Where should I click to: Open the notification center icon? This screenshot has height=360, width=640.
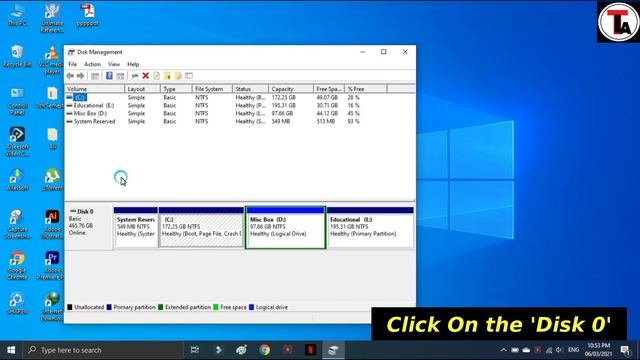coord(625,350)
